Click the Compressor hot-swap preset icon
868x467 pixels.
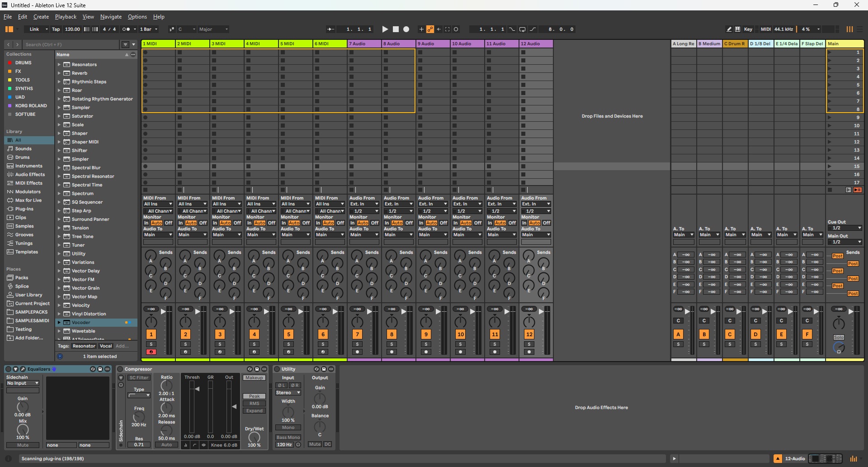pyautogui.click(x=250, y=369)
